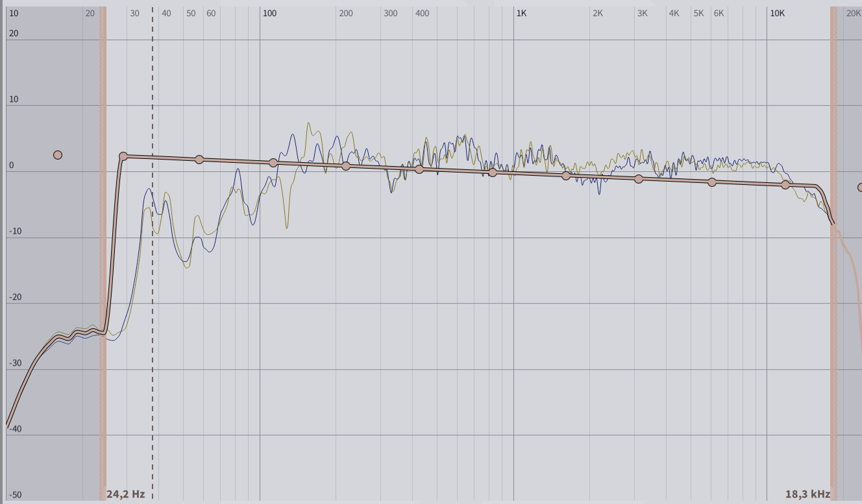Click the 1K frequency axis label

pos(521,13)
